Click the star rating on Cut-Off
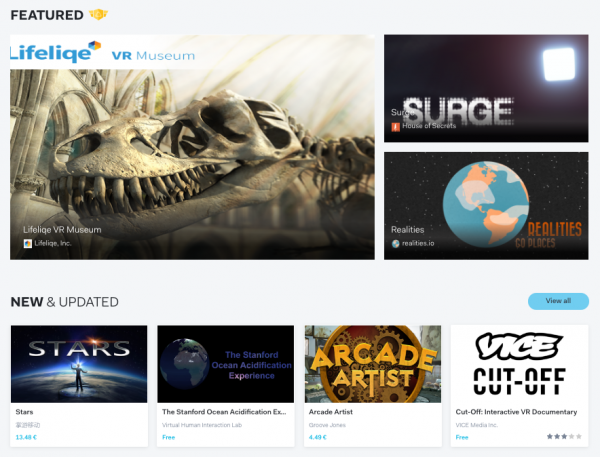600x457 pixels. (x=563, y=437)
